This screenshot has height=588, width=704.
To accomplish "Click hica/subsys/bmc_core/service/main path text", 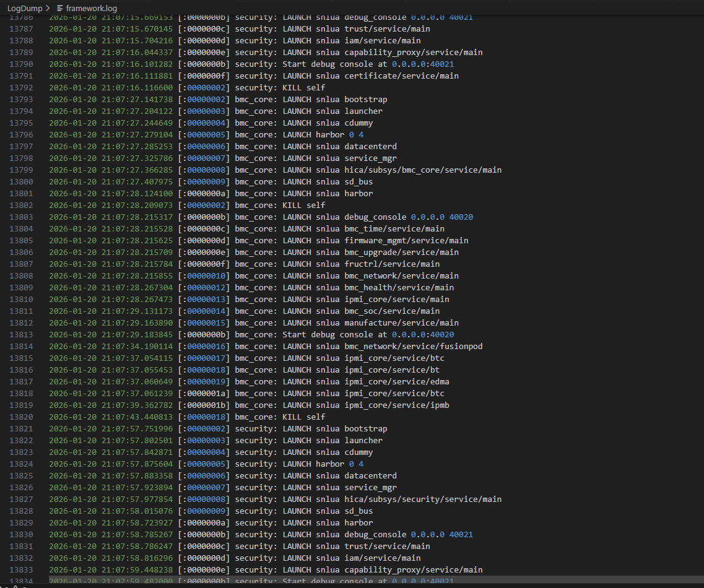I will [423, 170].
